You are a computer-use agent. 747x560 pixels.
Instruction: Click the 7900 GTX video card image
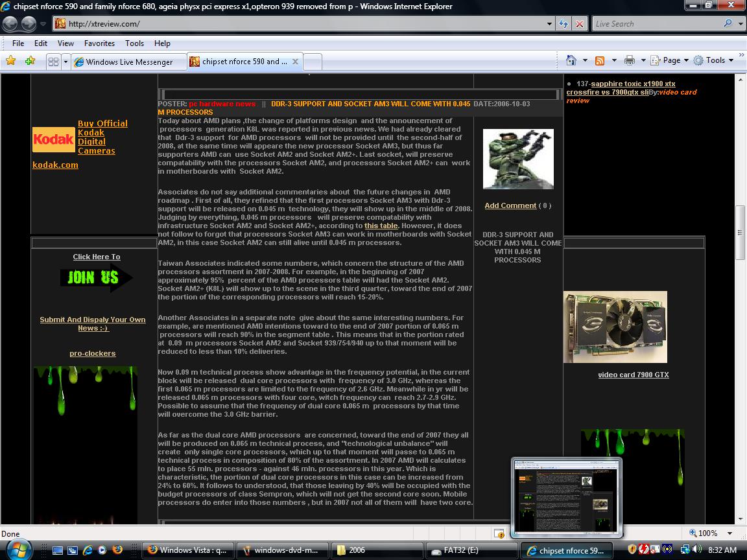[x=615, y=327]
